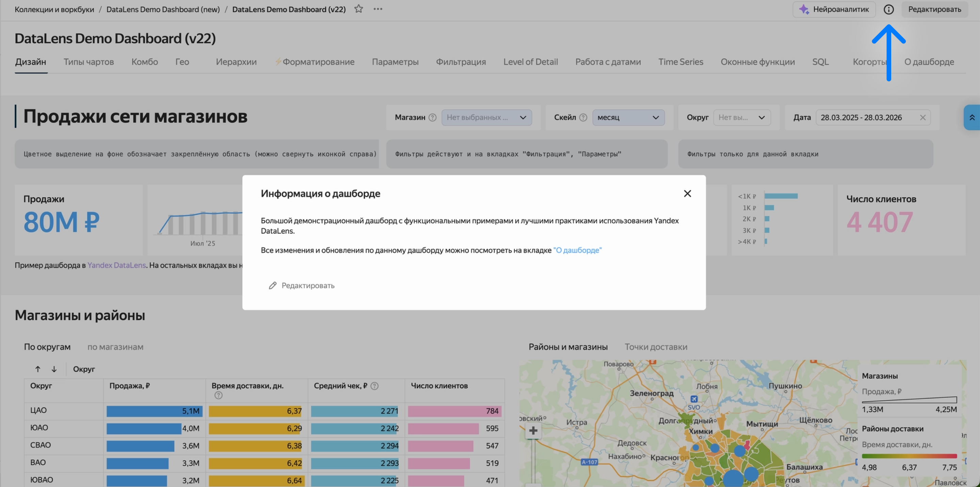
Task: Open DataLens Demo Dashboard (new) breadcrumb
Action: (163, 9)
